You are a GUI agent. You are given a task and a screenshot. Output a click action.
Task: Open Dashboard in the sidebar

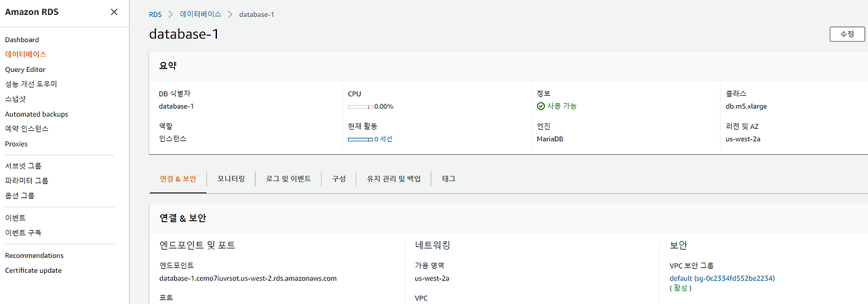[22, 40]
